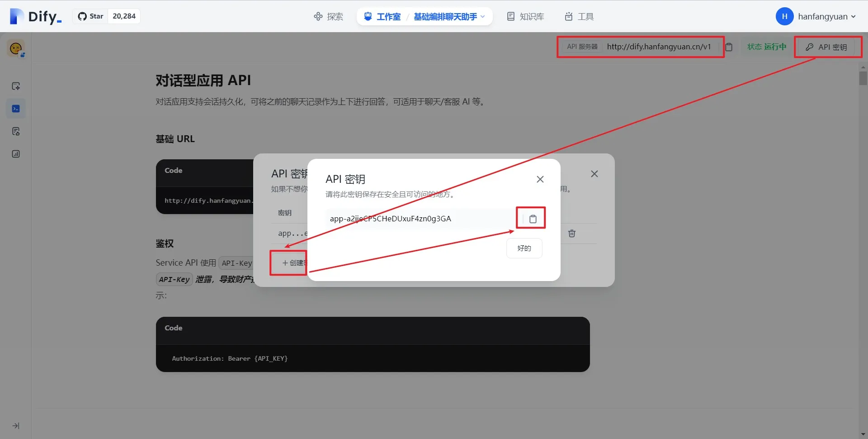Go to the 知识库 tab
The height and width of the screenshot is (439, 868).
click(x=525, y=17)
